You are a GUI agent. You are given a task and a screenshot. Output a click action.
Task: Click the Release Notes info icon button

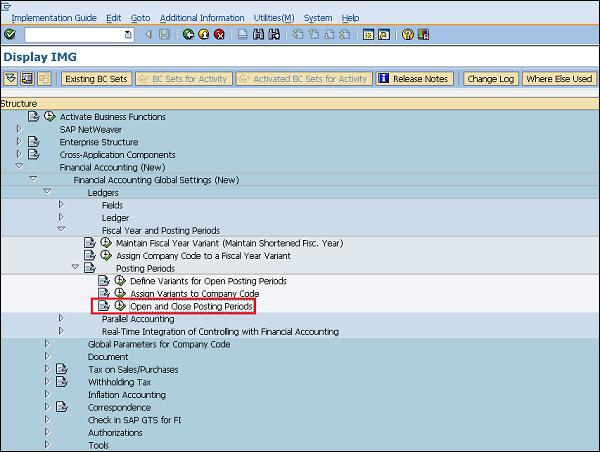click(415, 79)
